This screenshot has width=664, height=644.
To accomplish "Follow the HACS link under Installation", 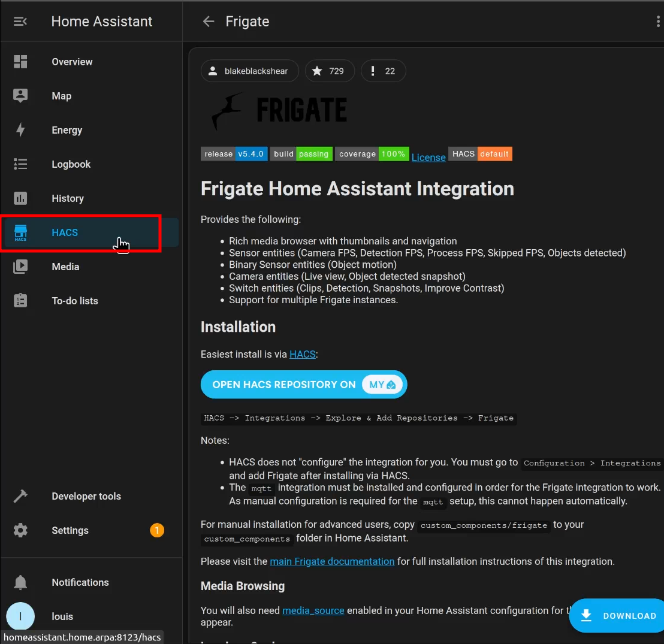I will [303, 355].
